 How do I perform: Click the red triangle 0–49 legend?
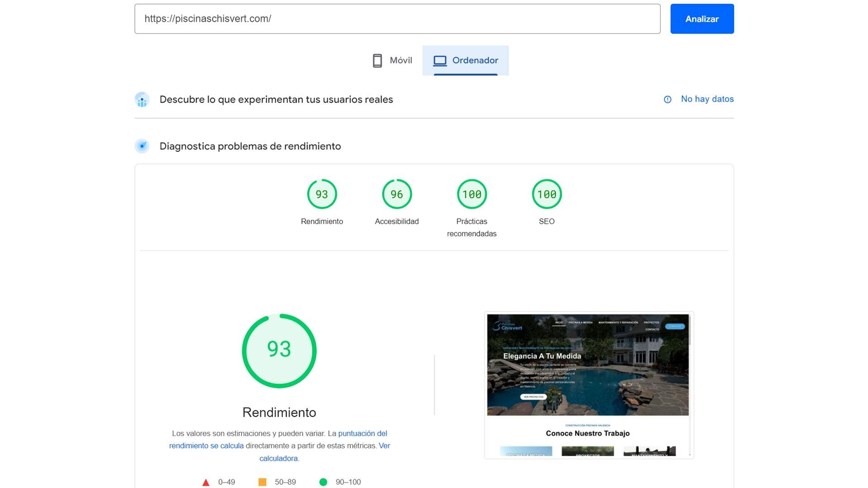coord(206,482)
